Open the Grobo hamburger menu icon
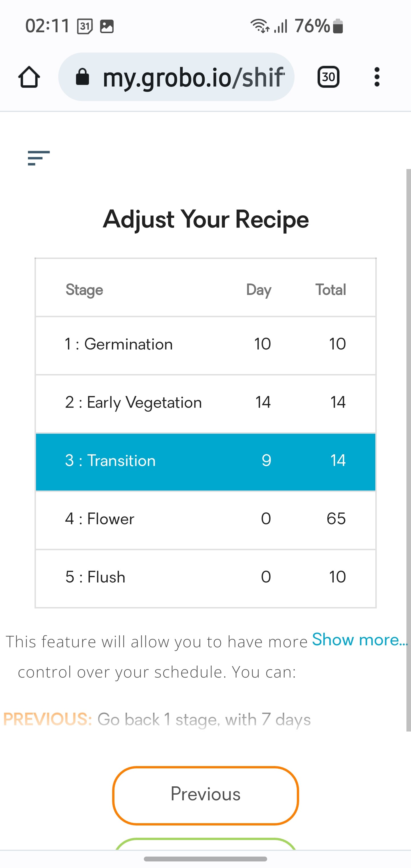Screen dimensions: 411x868 click(x=39, y=158)
